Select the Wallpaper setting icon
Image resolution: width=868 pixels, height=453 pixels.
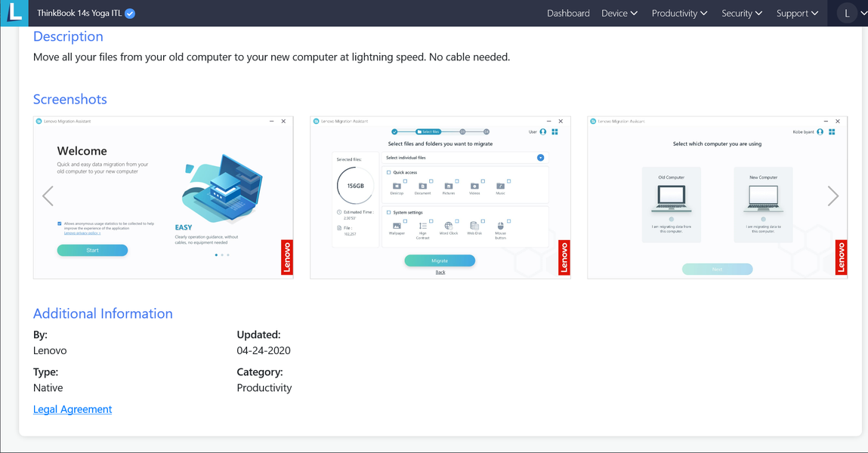coord(397,226)
